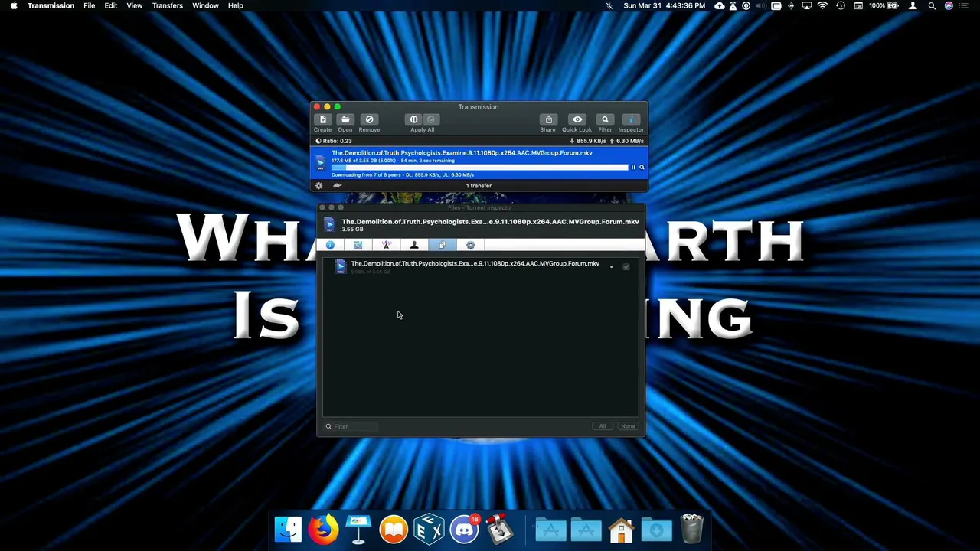Open Quick Look for the torrent
The image size is (980, 551).
pos(577,119)
